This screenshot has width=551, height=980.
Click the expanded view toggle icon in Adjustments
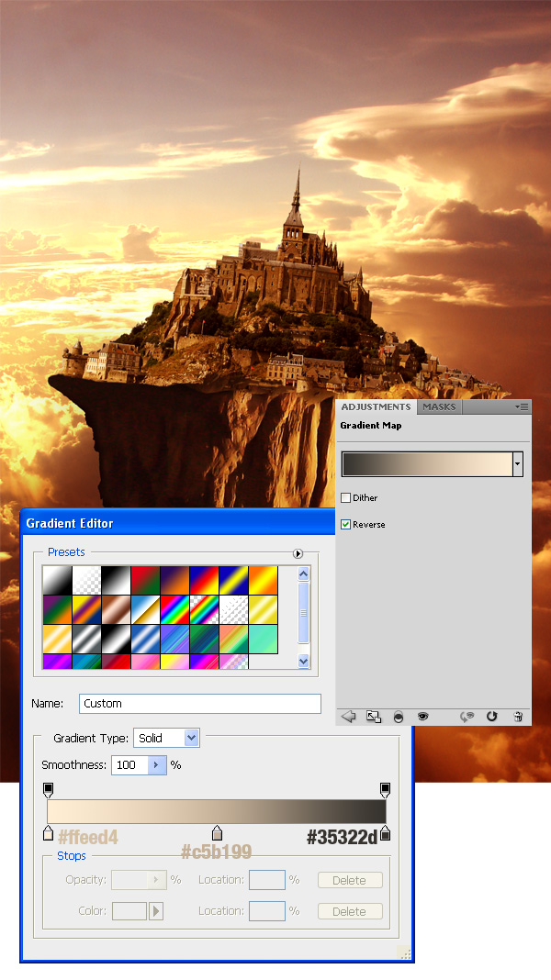374,717
